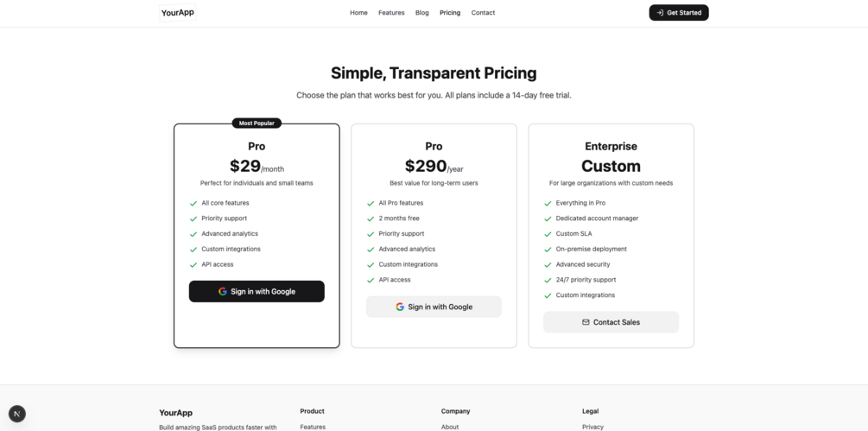
Task: Open Contact from the top navigation
Action: pyautogui.click(x=483, y=13)
